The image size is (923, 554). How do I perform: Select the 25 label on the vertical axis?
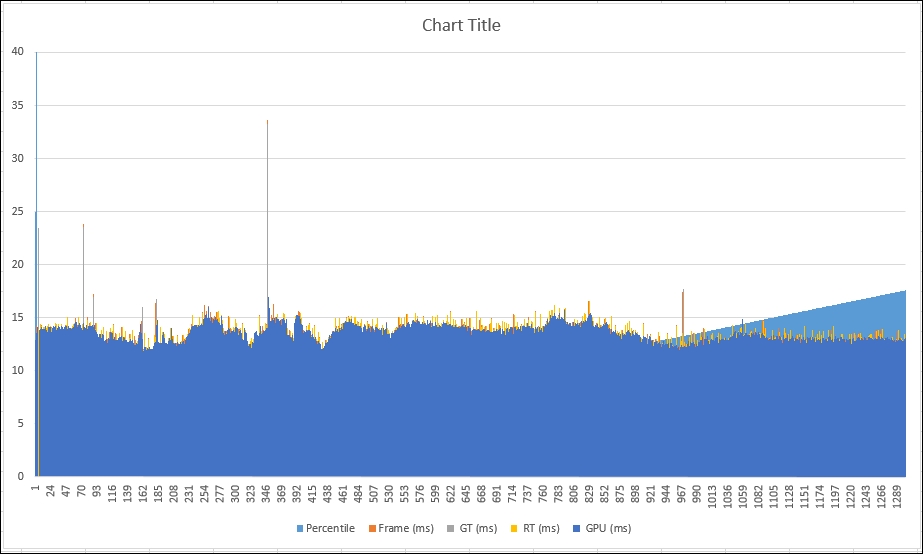(x=17, y=212)
